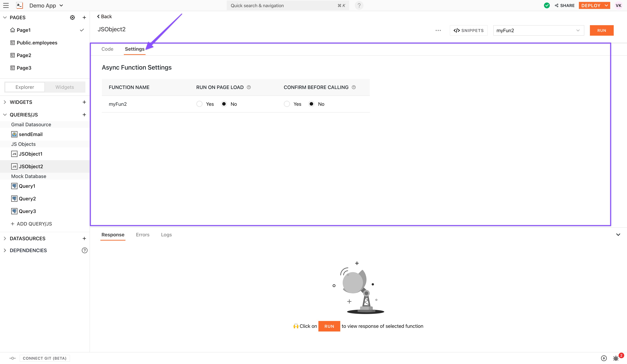
Task: Switch to the Code tab
Action: (x=107, y=49)
